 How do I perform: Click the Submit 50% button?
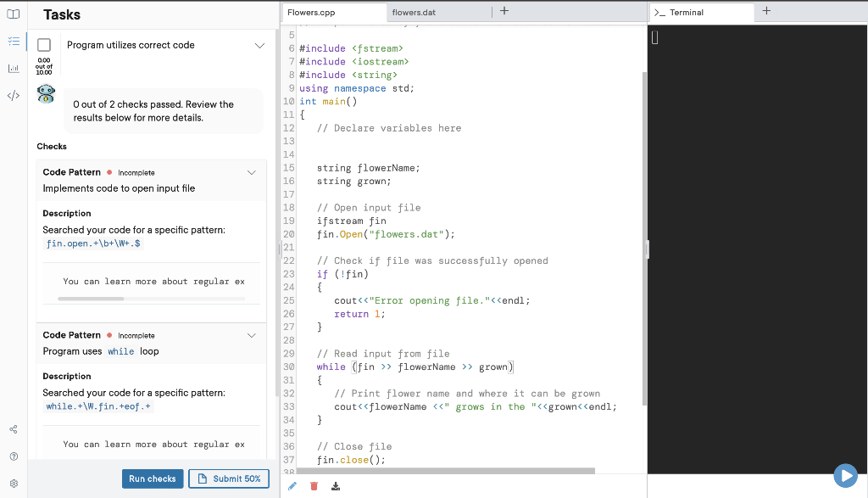point(228,478)
